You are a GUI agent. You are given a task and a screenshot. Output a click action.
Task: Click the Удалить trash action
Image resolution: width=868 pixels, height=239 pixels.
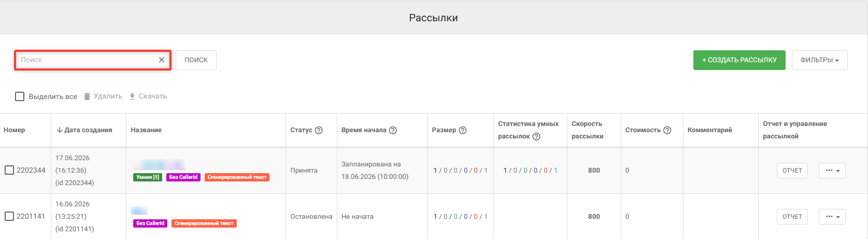103,96
